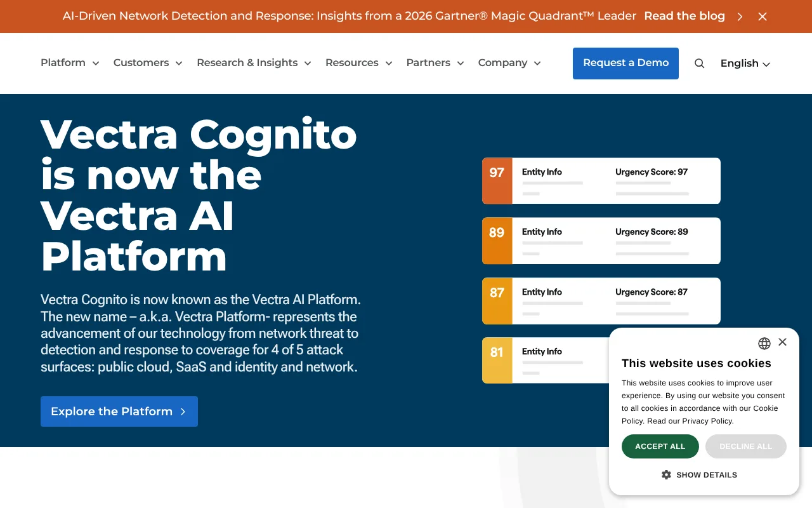Screen dimensions: 812x508
Task: Dismiss the orange announcement banner
Action: coord(763,17)
